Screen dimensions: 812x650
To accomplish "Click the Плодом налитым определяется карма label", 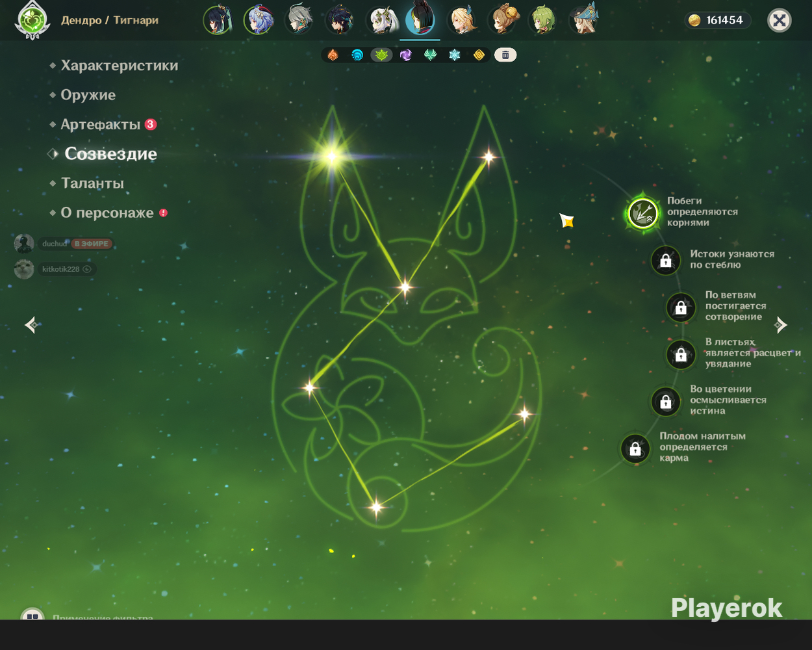I will coord(702,447).
